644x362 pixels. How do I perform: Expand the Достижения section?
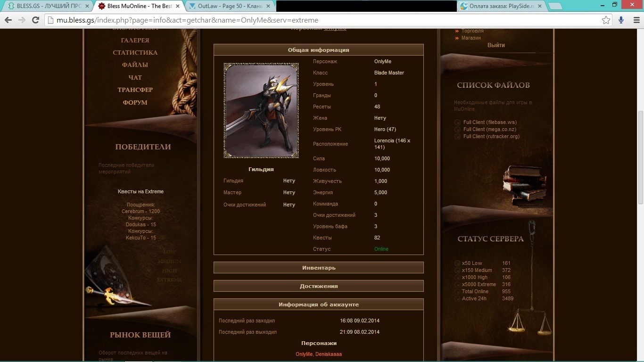click(319, 286)
